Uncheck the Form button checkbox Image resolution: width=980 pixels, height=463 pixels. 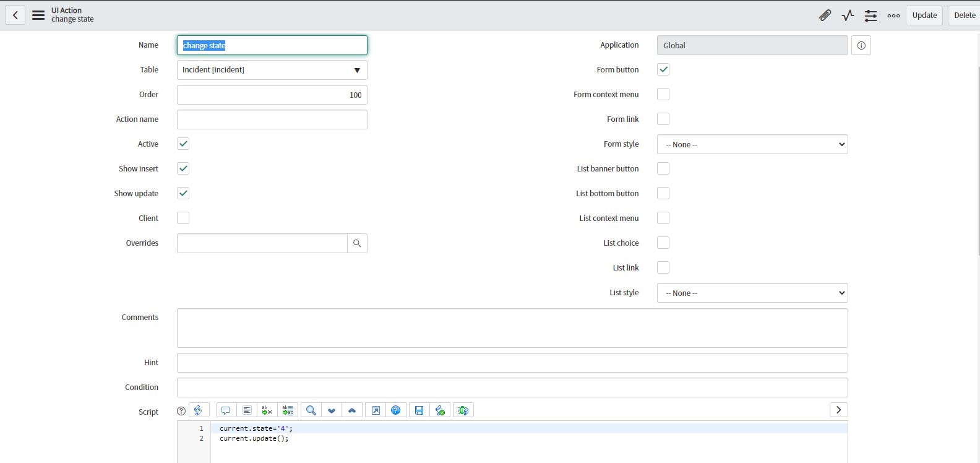click(x=663, y=69)
